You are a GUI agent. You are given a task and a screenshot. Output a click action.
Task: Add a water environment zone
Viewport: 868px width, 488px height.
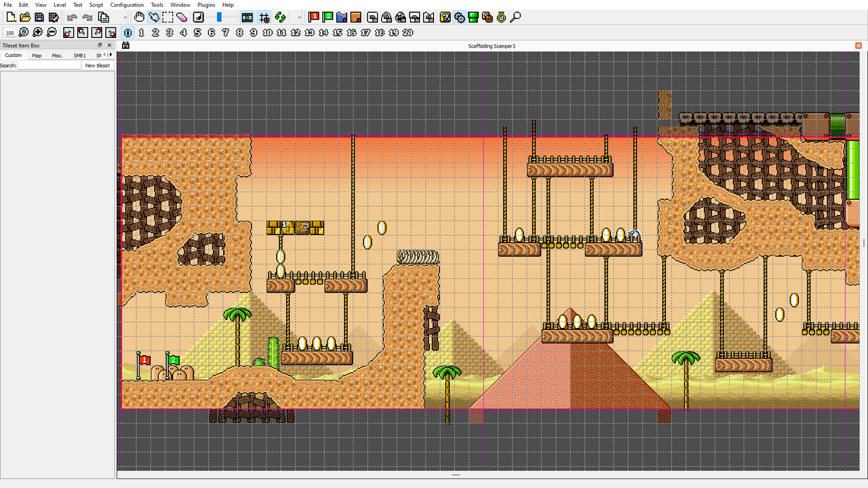point(342,18)
